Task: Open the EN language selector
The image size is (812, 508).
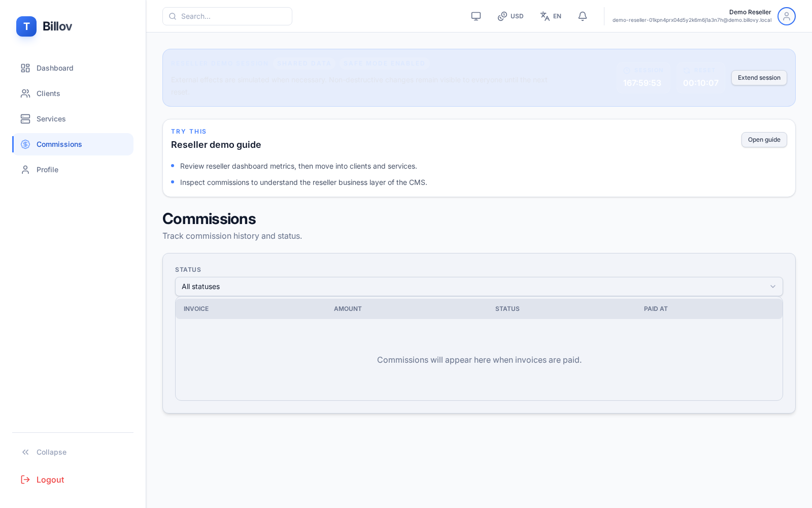Action: pyautogui.click(x=551, y=16)
